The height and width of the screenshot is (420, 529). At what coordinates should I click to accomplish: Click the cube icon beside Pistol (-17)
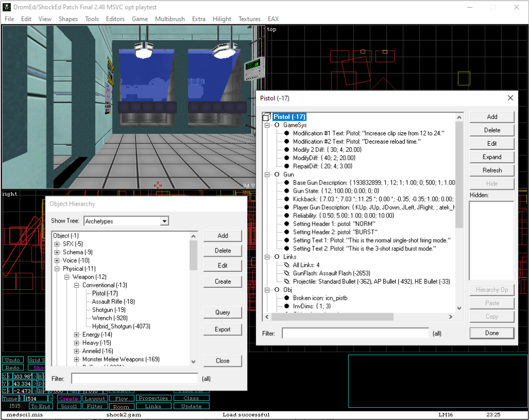tap(267, 117)
